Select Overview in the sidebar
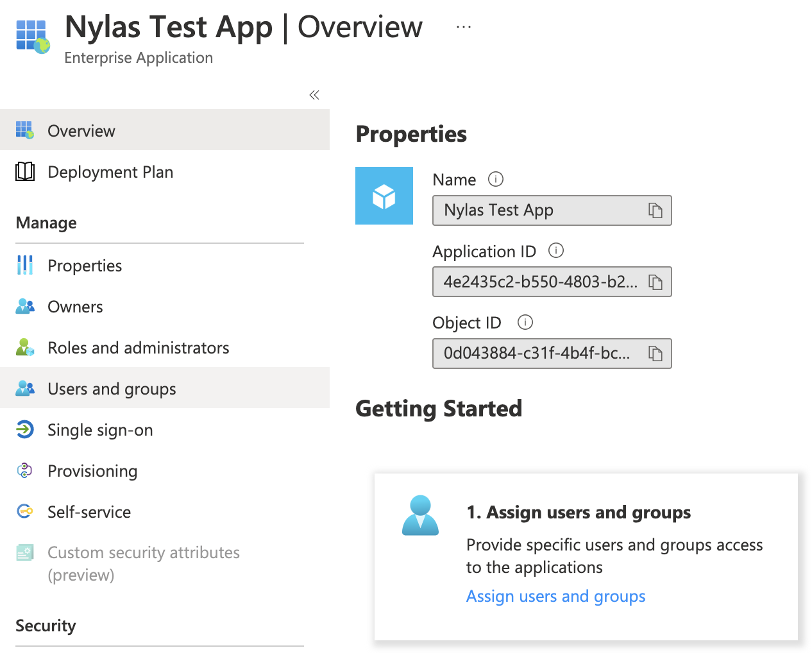 click(165, 130)
